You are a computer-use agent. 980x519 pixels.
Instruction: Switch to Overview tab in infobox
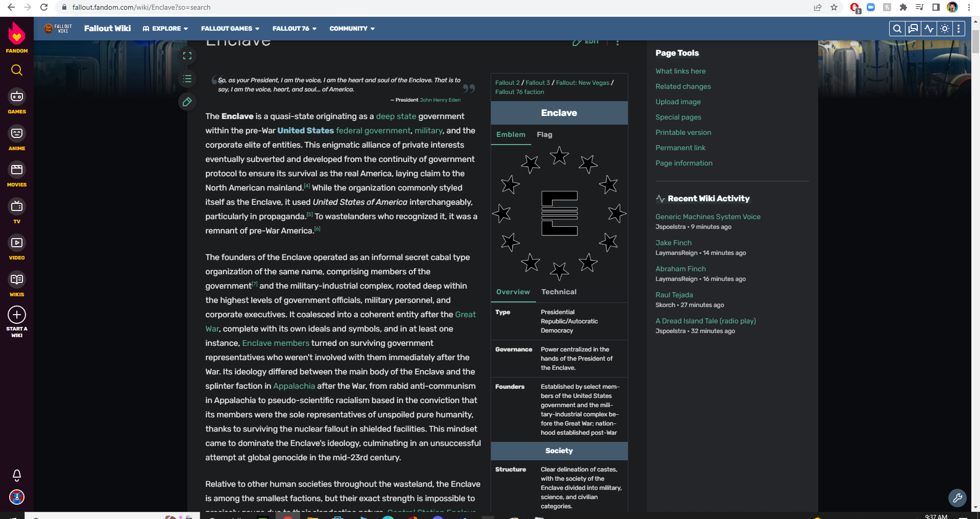(513, 292)
